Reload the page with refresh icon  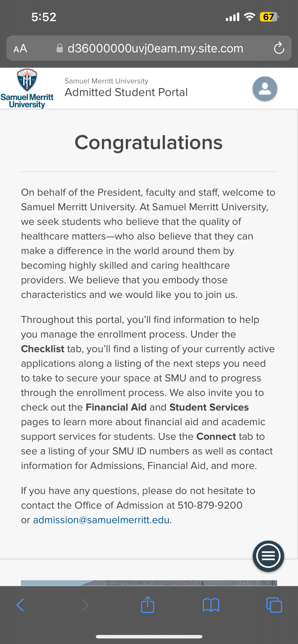tap(279, 48)
